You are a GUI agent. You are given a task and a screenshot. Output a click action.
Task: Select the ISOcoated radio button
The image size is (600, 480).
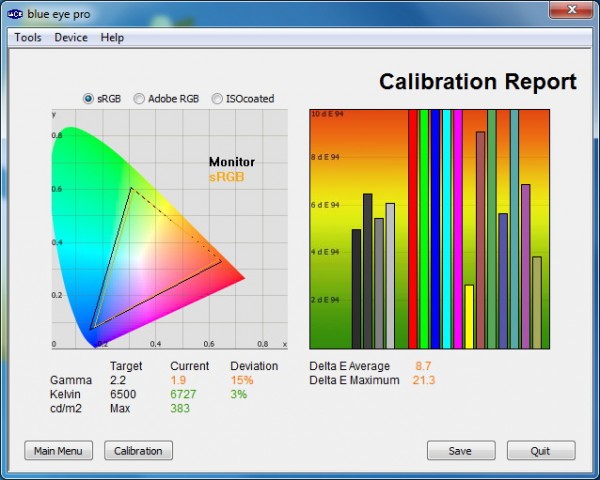tap(217, 99)
